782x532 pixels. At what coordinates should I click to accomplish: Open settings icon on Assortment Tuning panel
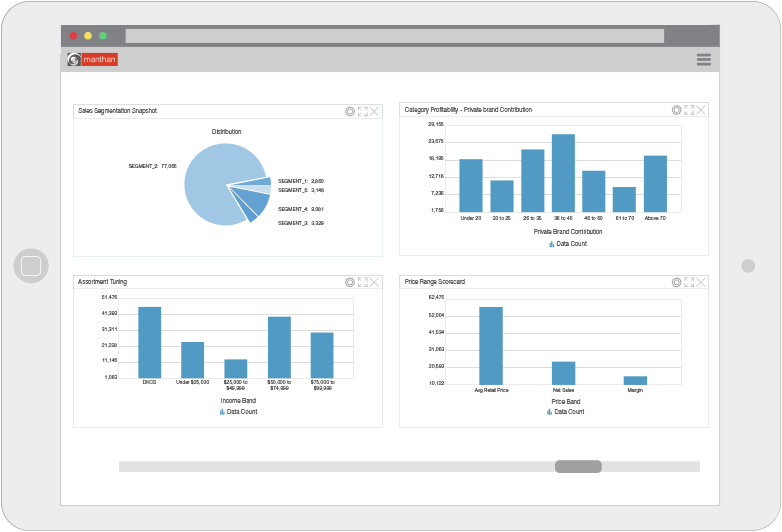point(350,283)
